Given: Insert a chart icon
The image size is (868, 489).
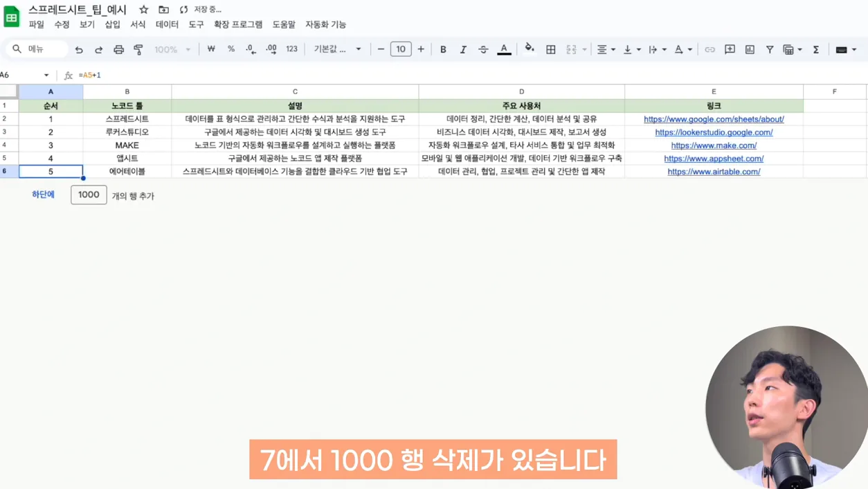Looking at the screenshot, I should click(750, 50).
